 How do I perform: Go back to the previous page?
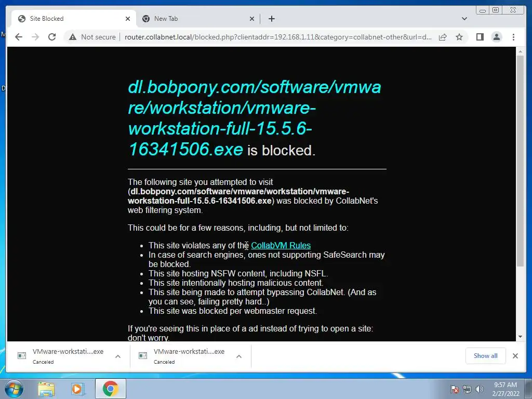point(19,37)
